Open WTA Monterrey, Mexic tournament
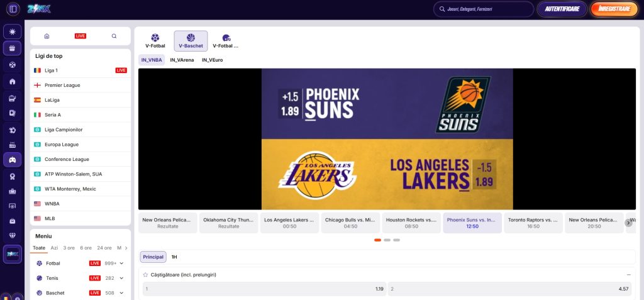Image resolution: width=644 pixels, height=300 pixels. (80, 189)
